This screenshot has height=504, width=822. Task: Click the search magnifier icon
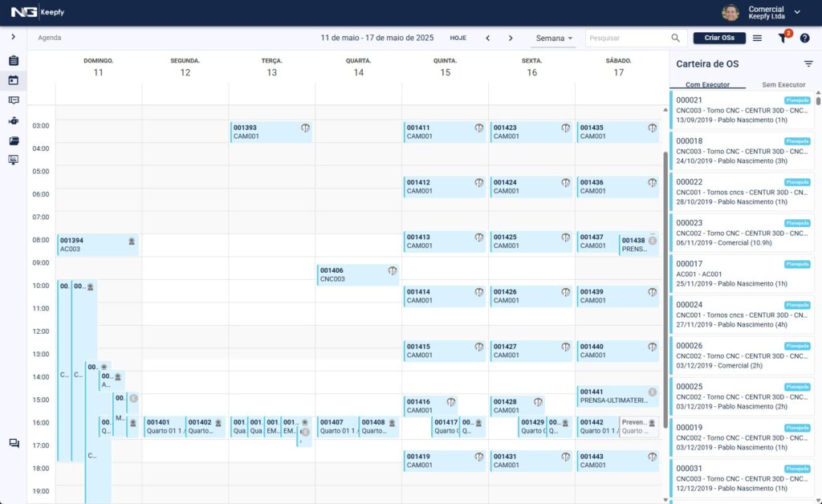pos(676,38)
